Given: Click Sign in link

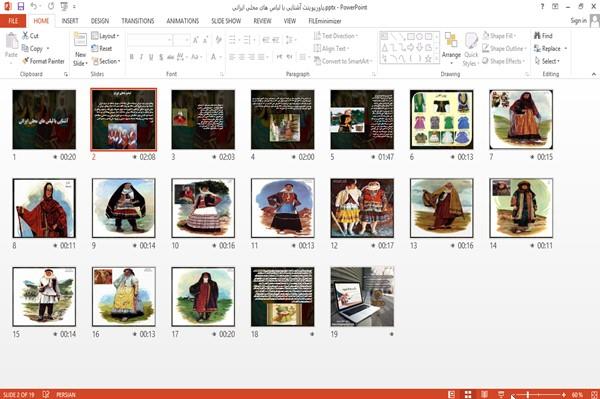Looking at the screenshot, I should [x=578, y=21].
